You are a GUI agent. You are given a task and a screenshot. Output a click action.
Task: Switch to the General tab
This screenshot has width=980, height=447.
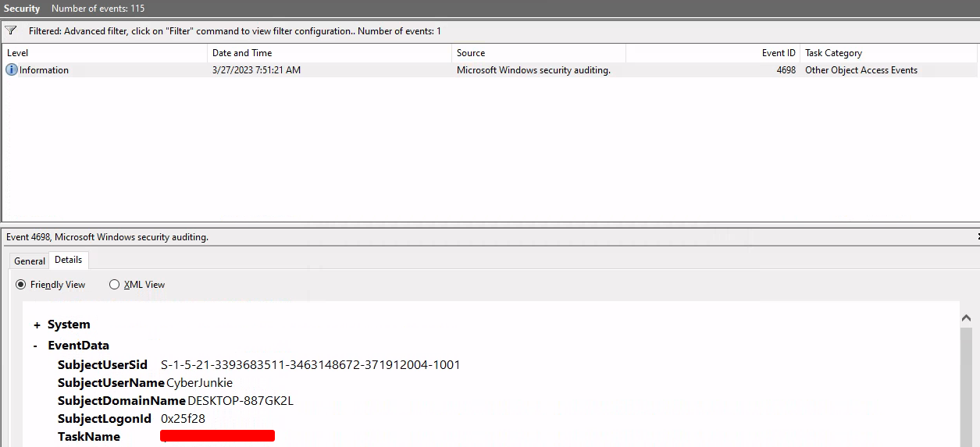click(30, 261)
